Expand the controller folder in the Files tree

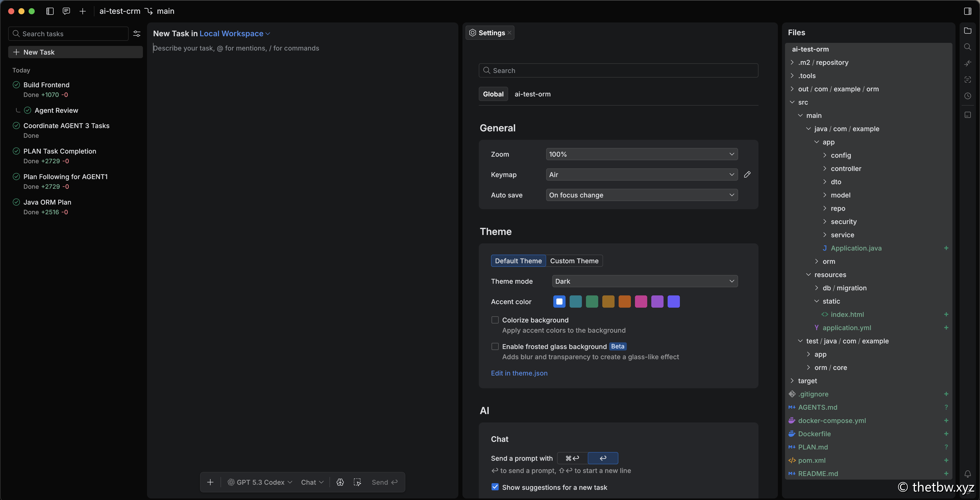coord(845,168)
